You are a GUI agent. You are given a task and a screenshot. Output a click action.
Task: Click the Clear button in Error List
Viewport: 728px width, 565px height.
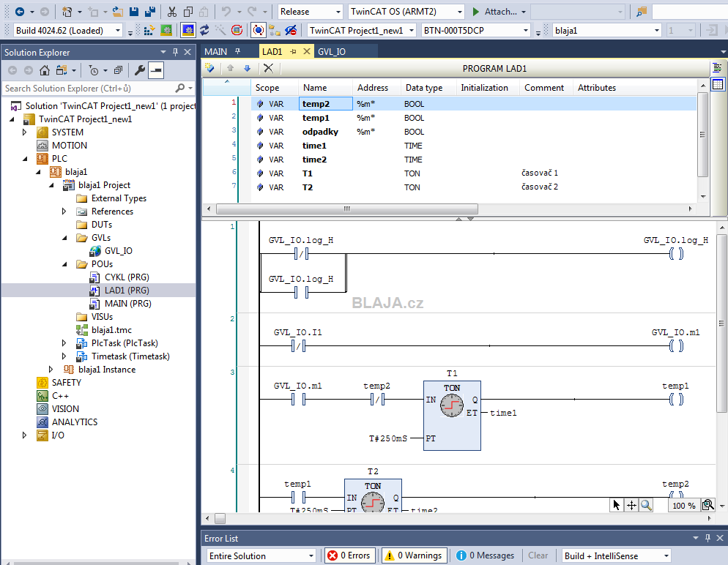click(x=538, y=555)
